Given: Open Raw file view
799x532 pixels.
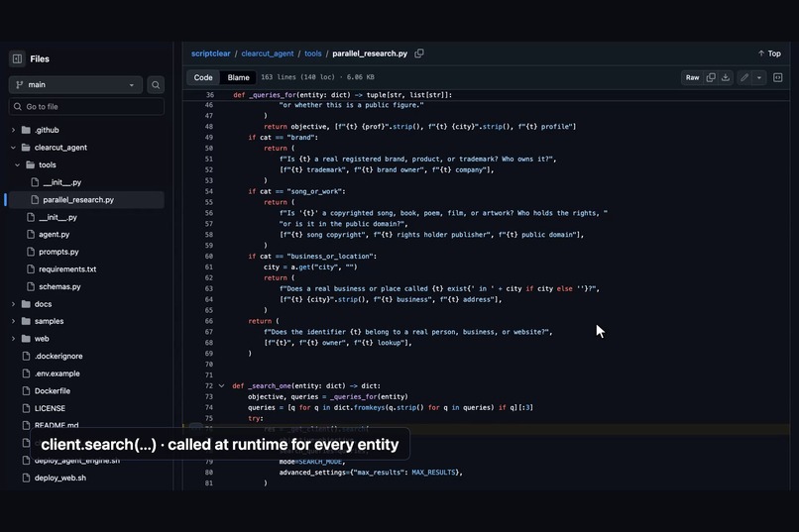Looking at the screenshot, I should (692, 77).
